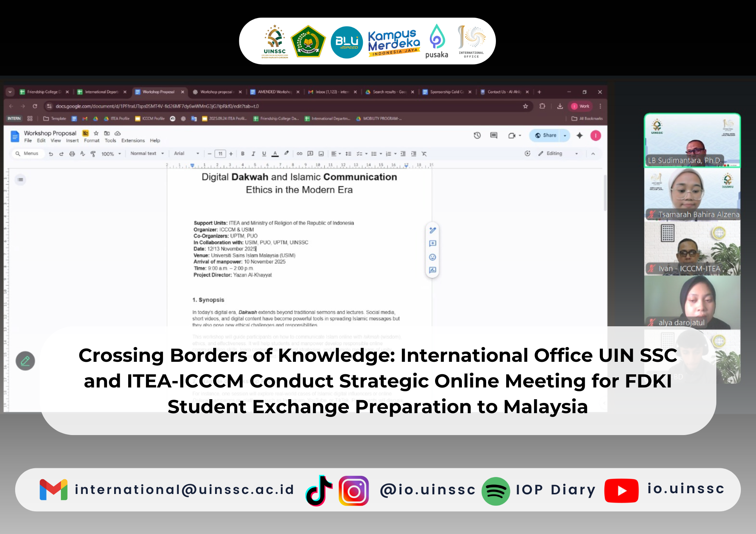The height and width of the screenshot is (534, 756).
Task: Click the undo arrow icon
Action: click(51, 154)
